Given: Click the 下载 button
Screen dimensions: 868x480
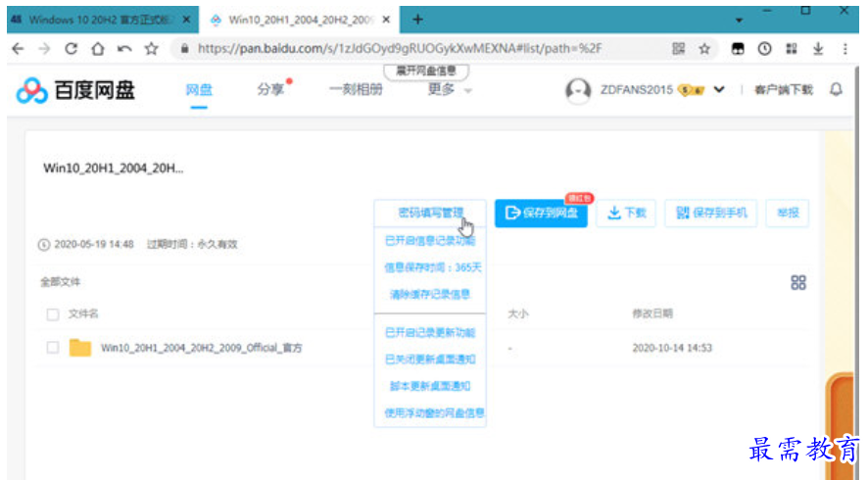Looking at the screenshot, I should coord(626,214).
